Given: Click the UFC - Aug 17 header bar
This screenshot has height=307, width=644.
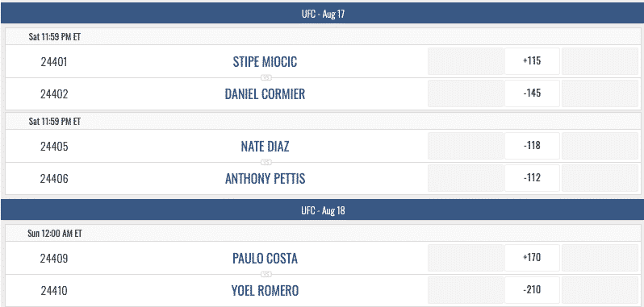Looking at the screenshot, I should pyautogui.click(x=322, y=14).
